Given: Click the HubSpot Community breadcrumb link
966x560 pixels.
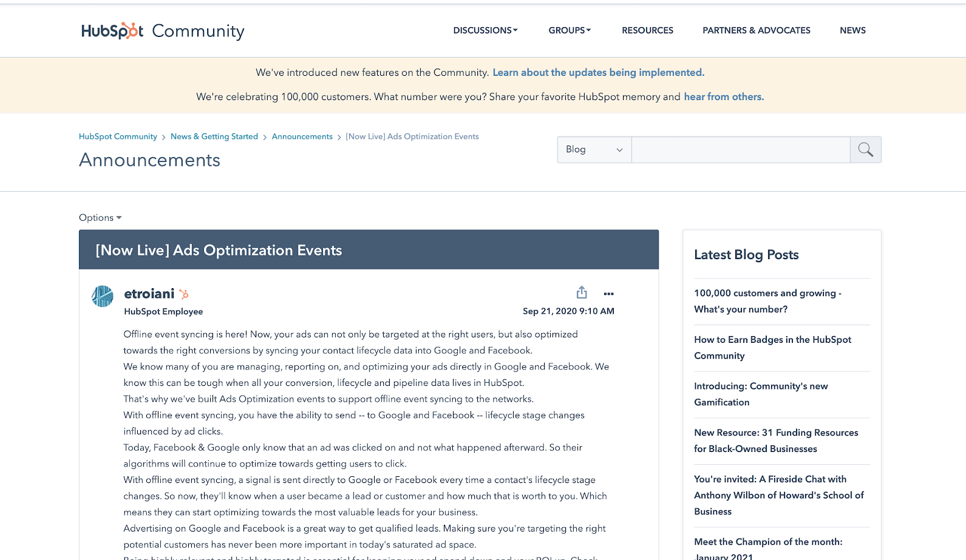Looking at the screenshot, I should [118, 137].
